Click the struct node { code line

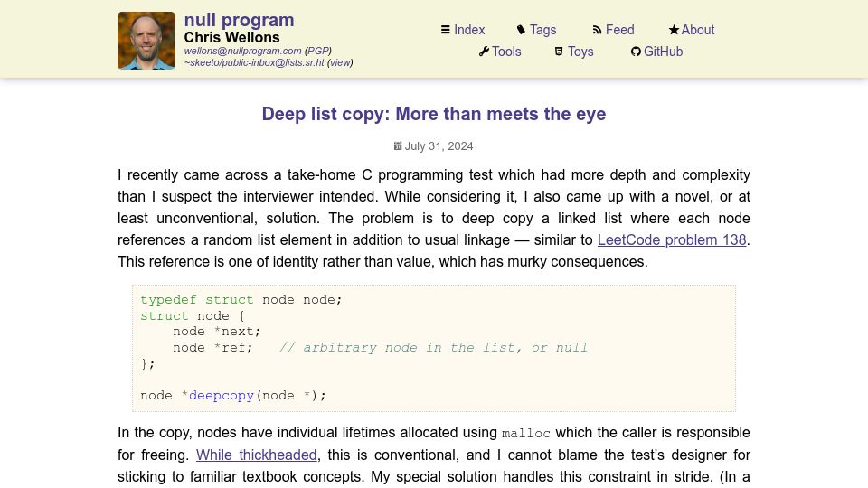pyautogui.click(x=192, y=316)
